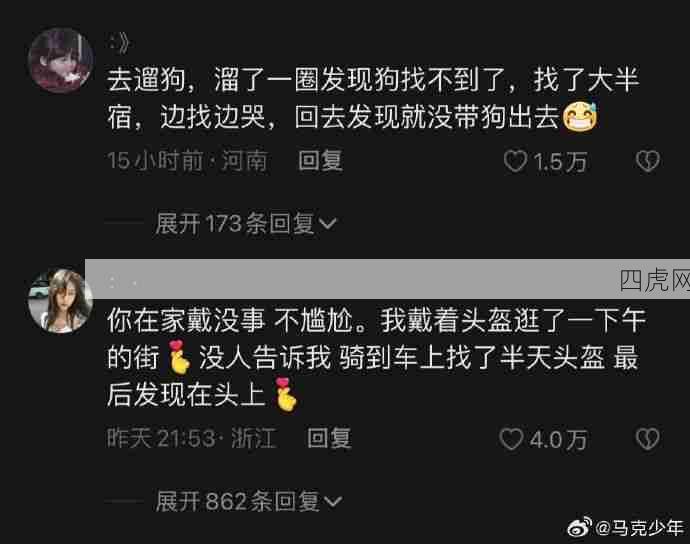Open the Weibo logo in watermark

[x=579, y=527]
